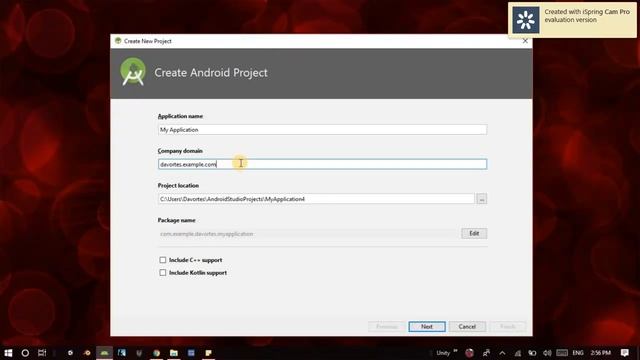This screenshot has height=360, width=640.
Task: Click the Android Studio logo in header
Action: pos(133,72)
